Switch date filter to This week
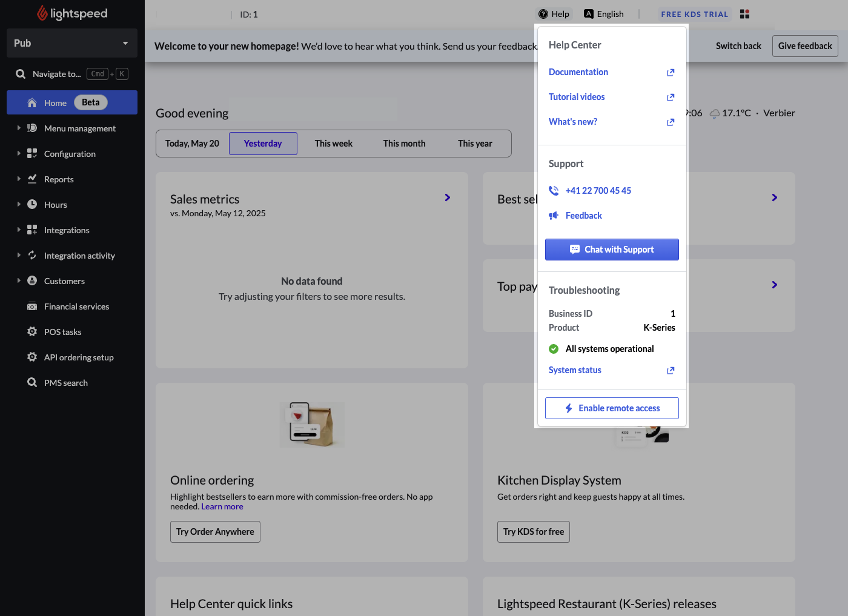848x616 pixels. click(333, 144)
